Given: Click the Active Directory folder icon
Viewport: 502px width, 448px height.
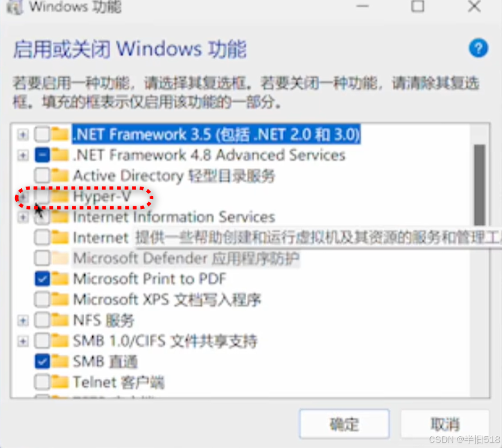Looking at the screenshot, I should point(60,175).
